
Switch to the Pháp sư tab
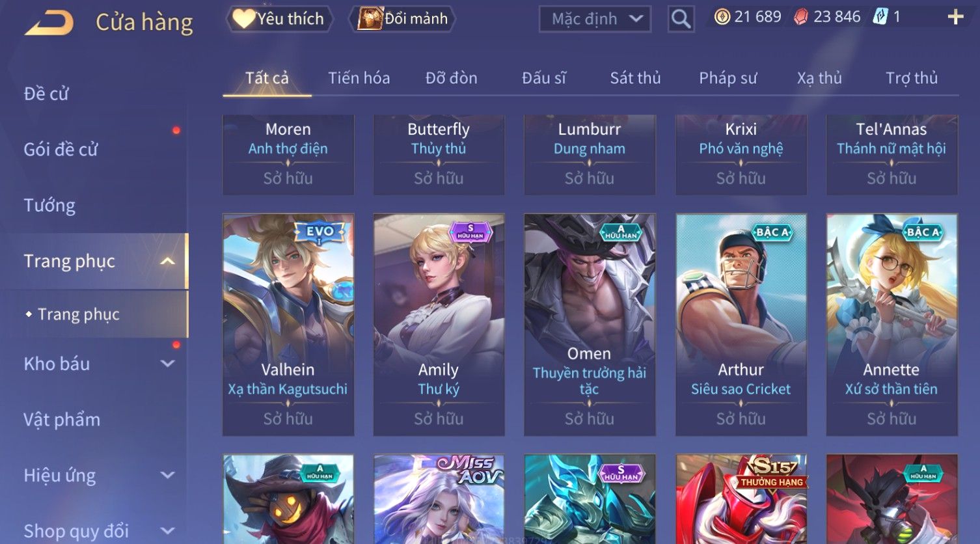(728, 78)
